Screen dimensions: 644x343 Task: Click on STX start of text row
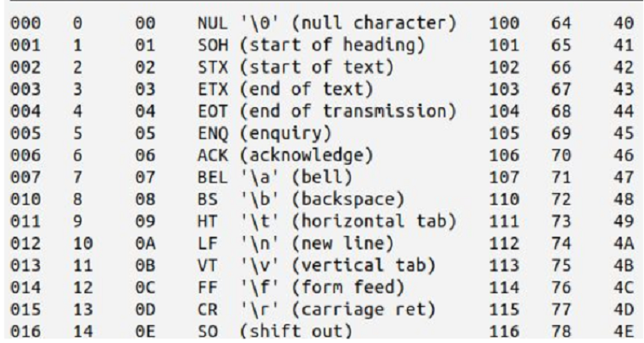click(x=295, y=67)
